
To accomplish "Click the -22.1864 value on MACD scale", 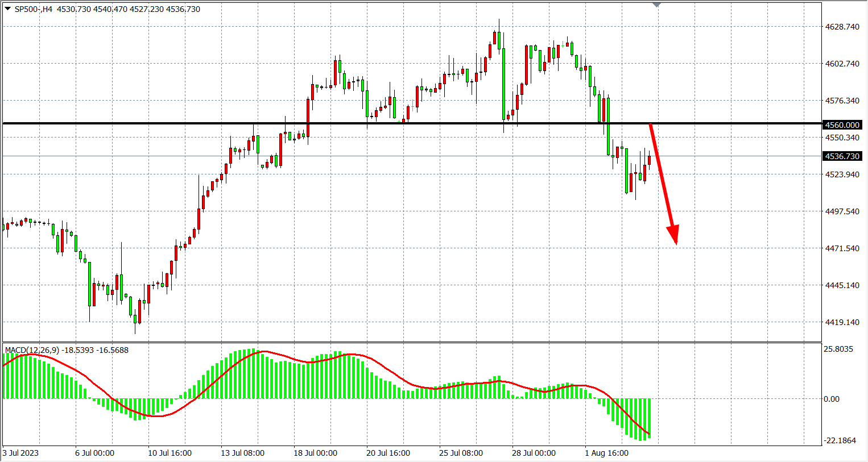I will point(840,440).
